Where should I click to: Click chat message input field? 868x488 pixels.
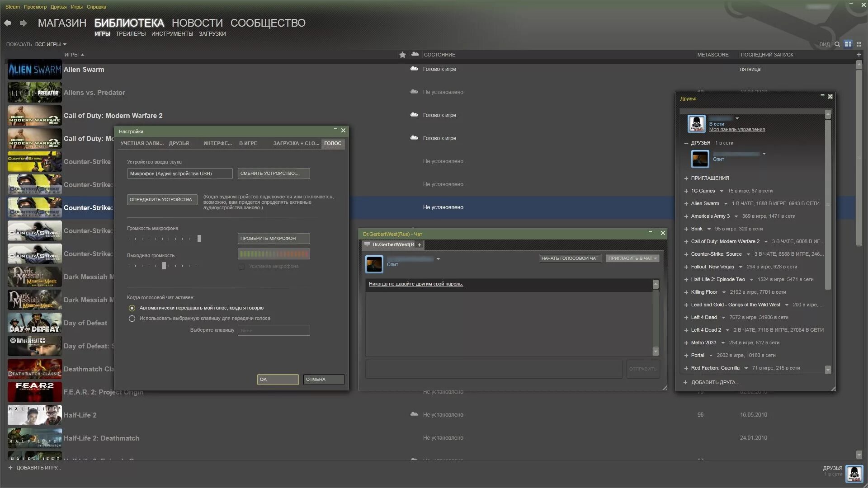(x=494, y=369)
